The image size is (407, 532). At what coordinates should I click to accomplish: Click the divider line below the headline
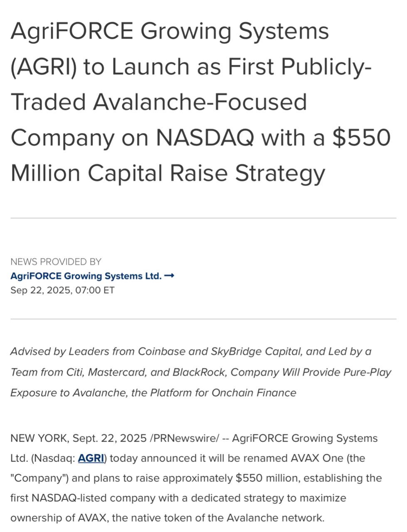click(x=203, y=218)
